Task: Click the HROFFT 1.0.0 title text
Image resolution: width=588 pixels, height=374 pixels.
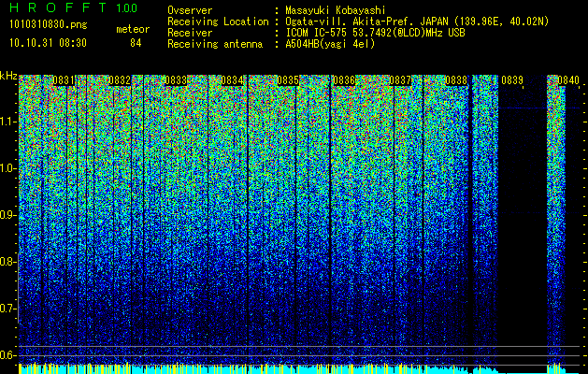Action: click(x=74, y=7)
